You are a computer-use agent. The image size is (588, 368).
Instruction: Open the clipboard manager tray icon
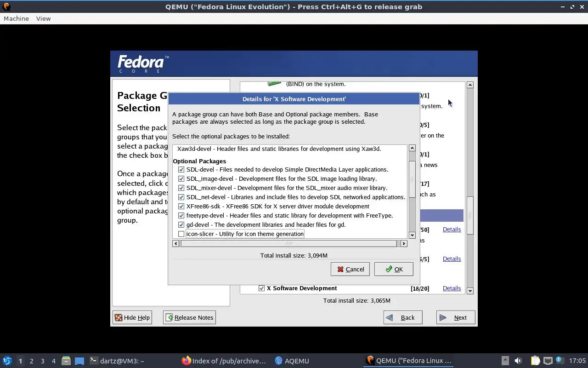(535, 361)
